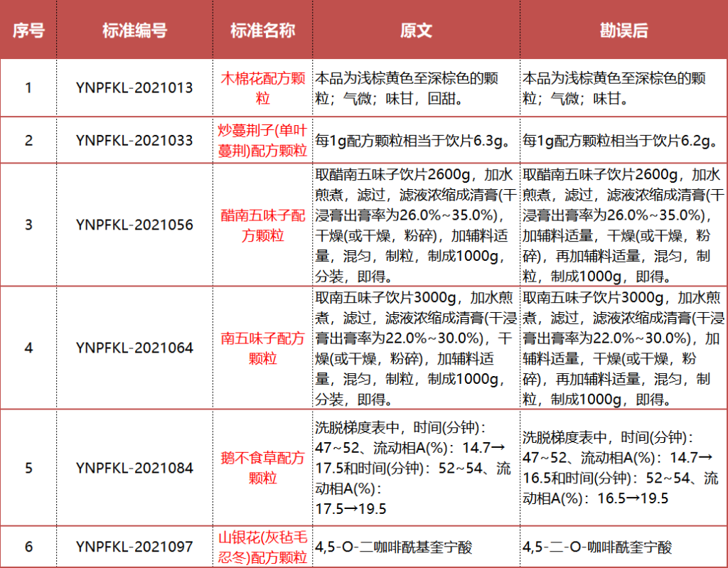Select the YNPFKL-2021056 code cell
728x568 pixels.
(x=134, y=225)
